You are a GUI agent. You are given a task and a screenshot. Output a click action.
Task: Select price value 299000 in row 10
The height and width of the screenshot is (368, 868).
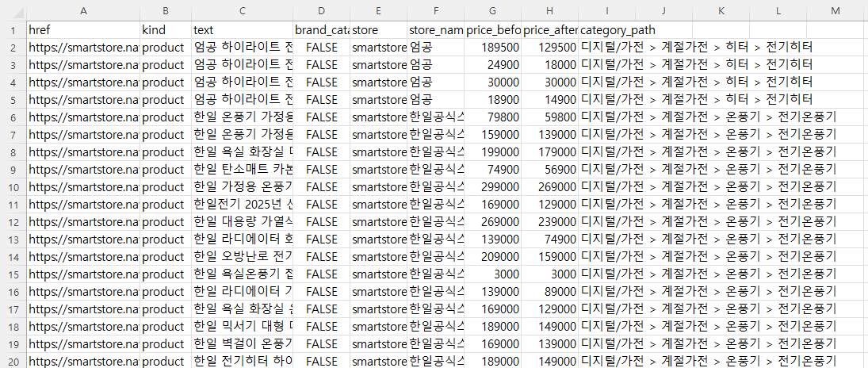point(493,186)
